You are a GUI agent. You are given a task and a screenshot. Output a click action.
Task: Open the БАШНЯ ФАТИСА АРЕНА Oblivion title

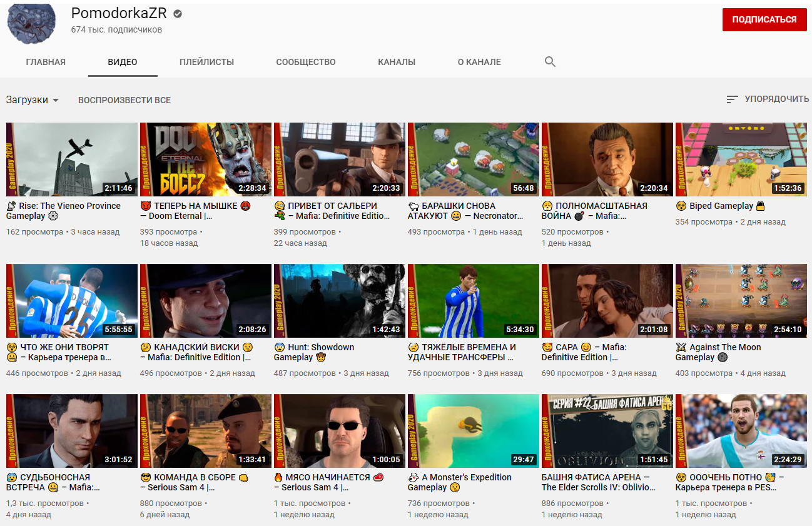(597, 482)
